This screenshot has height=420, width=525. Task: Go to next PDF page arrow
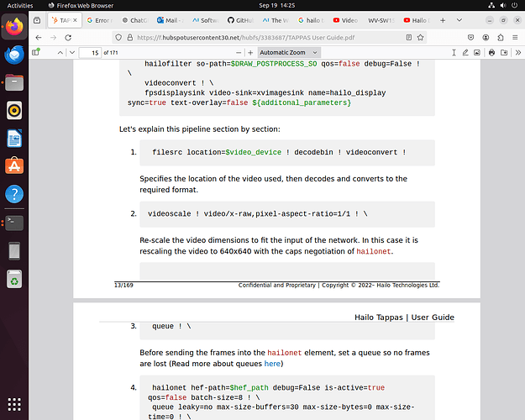(x=72, y=53)
